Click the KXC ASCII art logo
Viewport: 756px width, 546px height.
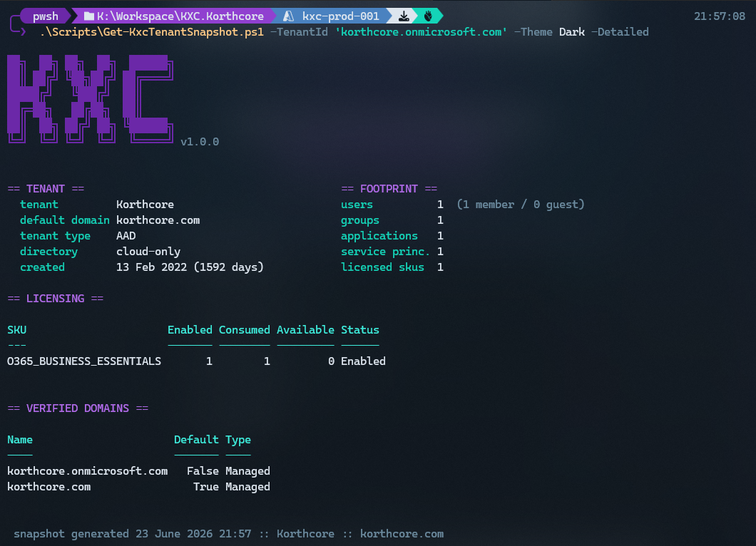(90, 99)
